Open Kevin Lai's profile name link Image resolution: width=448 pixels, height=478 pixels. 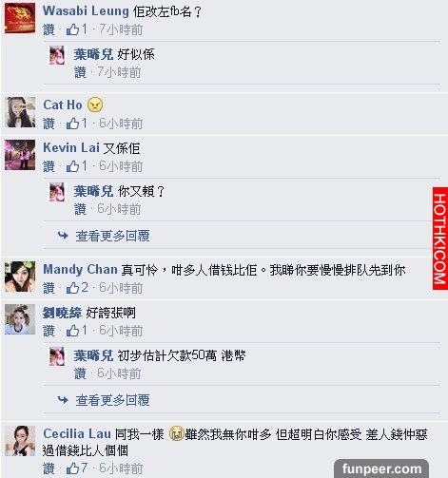point(71,147)
